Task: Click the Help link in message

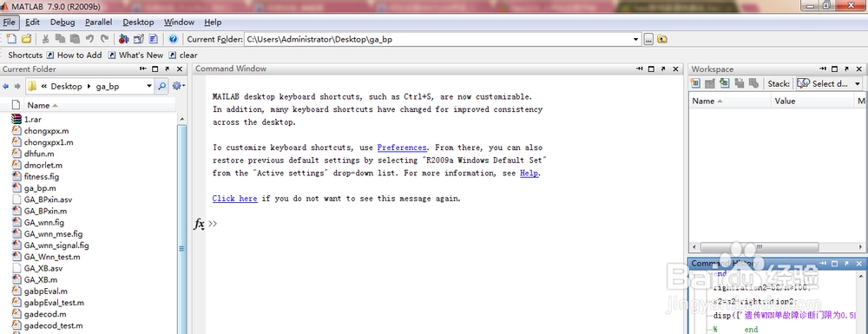Action: (x=529, y=174)
